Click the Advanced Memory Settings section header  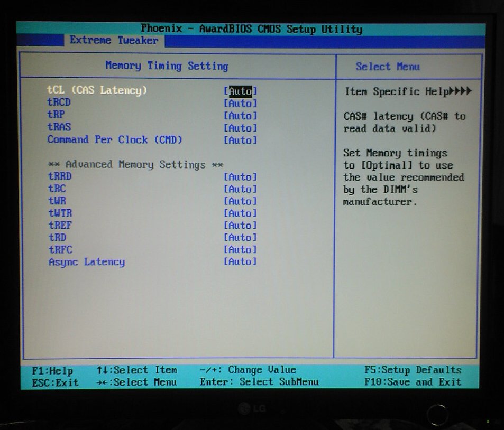(135, 164)
